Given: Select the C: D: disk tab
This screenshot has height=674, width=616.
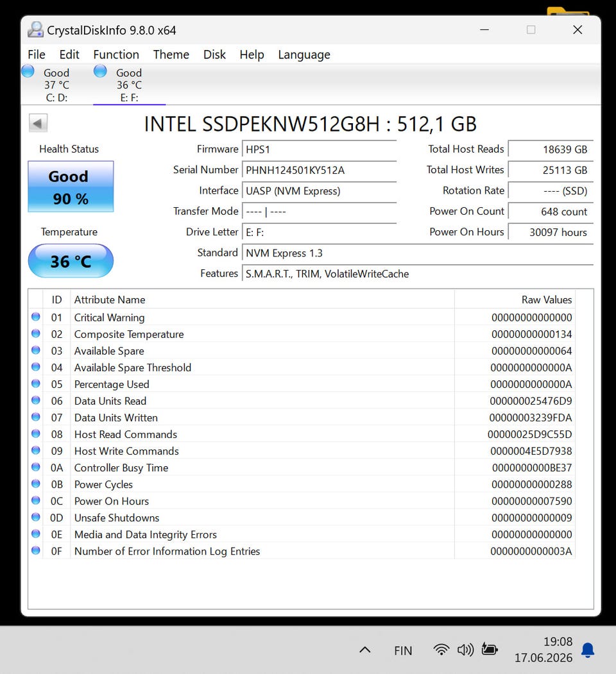Looking at the screenshot, I should coord(56,84).
